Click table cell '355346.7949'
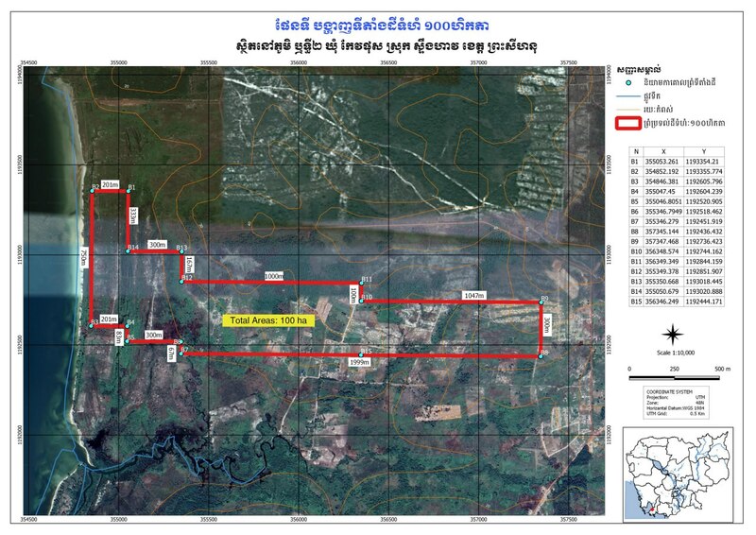 664,212
